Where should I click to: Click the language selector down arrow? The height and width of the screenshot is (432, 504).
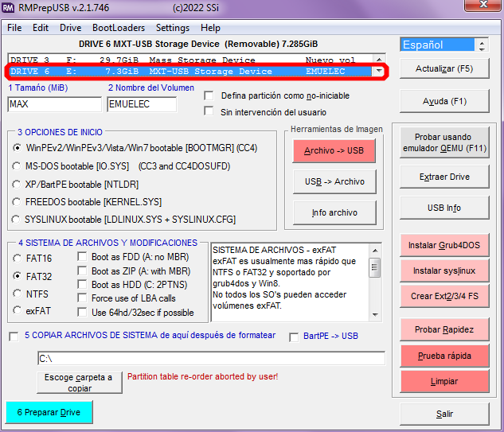click(x=482, y=49)
